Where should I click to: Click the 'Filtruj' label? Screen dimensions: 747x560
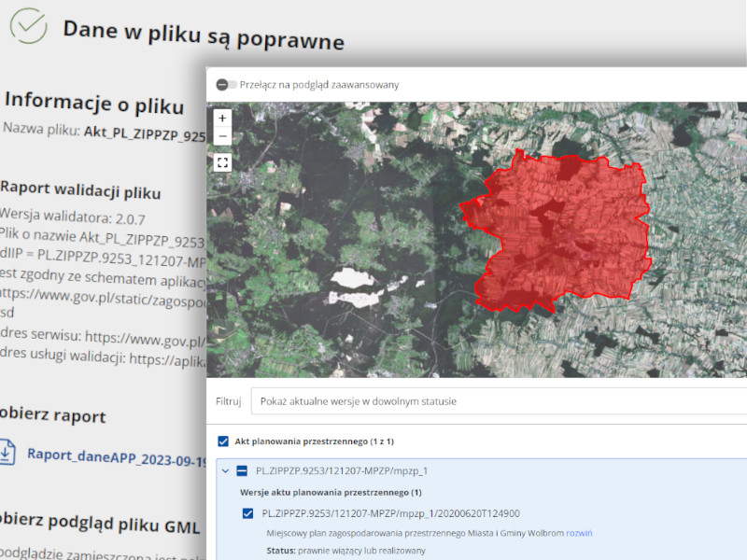[x=228, y=401]
